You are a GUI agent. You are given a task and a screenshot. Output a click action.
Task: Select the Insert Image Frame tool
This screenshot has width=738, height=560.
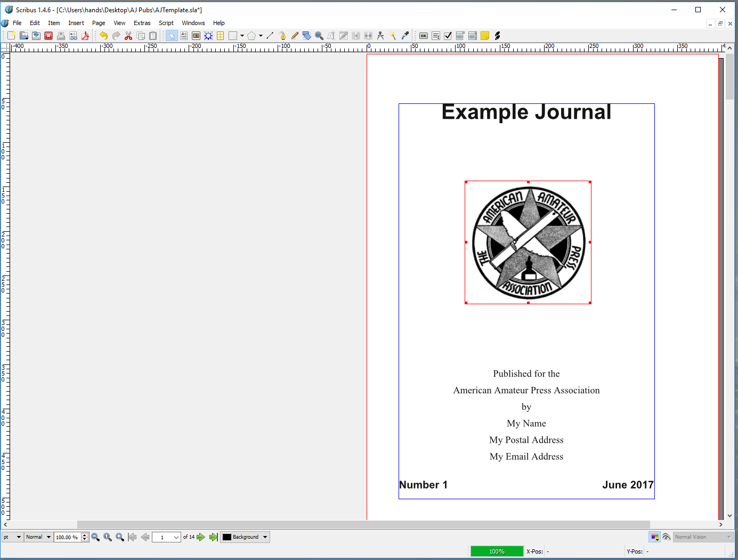click(x=196, y=36)
